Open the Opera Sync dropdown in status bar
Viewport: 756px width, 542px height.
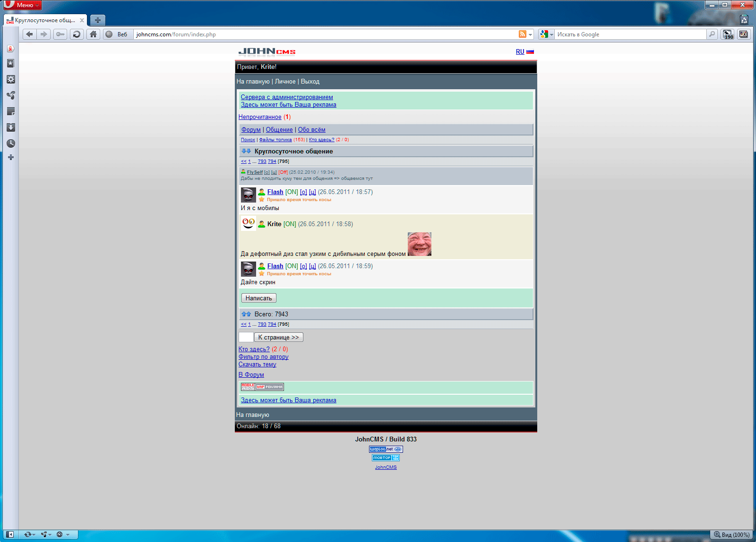tap(30, 534)
